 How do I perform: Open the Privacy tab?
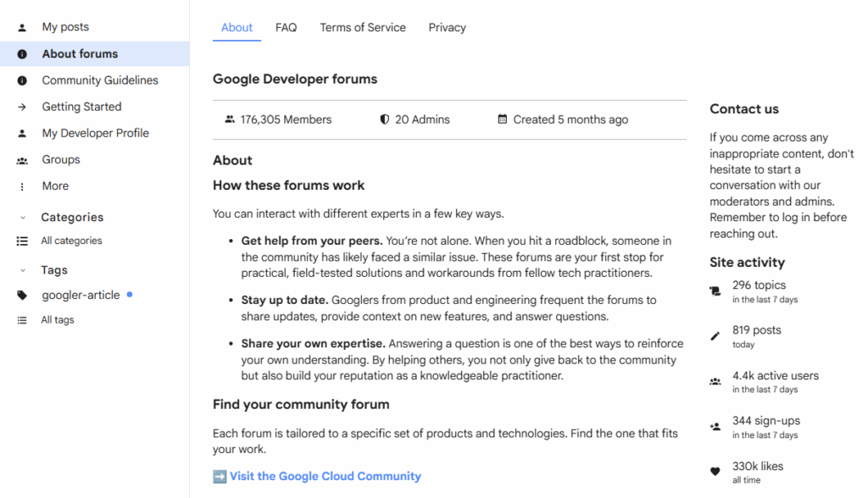click(x=448, y=28)
